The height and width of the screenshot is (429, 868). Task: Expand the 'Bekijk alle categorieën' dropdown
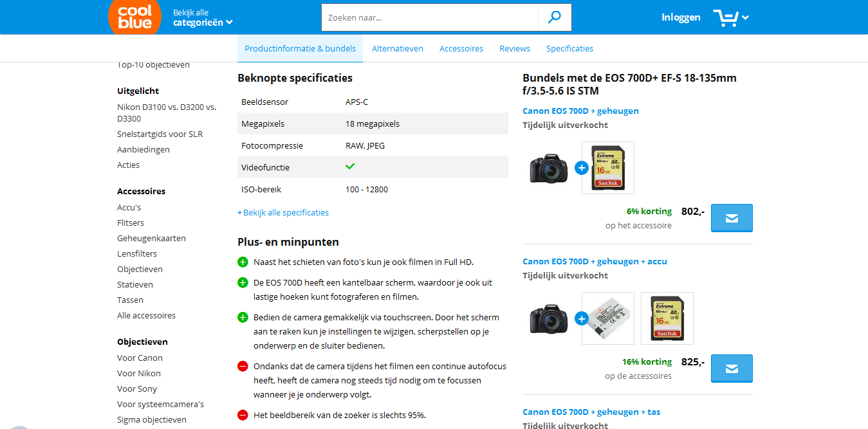(203, 17)
